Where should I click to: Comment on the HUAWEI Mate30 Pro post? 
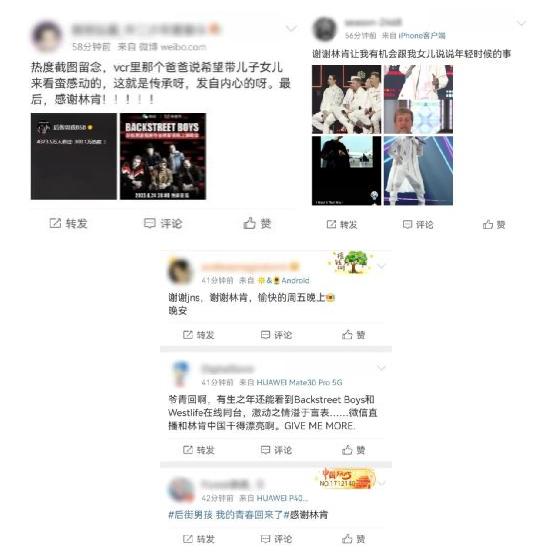[276, 450]
